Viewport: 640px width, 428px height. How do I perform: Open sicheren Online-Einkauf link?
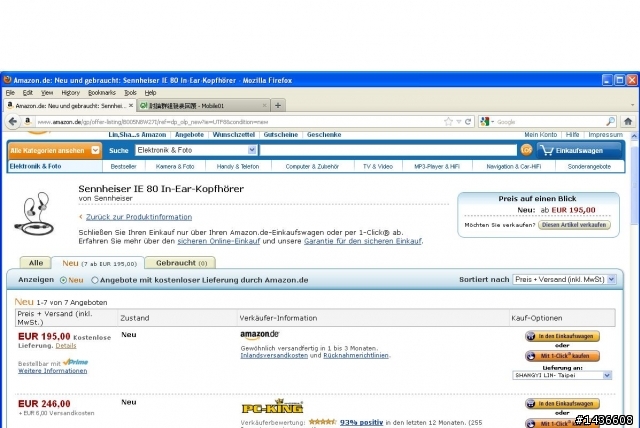[x=218, y=241]
